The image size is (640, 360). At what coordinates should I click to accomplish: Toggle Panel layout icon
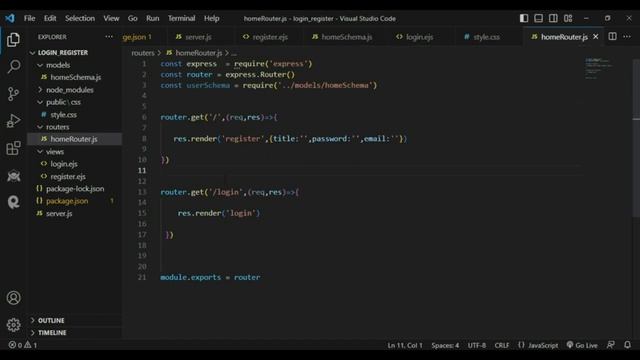click(538, 18)
